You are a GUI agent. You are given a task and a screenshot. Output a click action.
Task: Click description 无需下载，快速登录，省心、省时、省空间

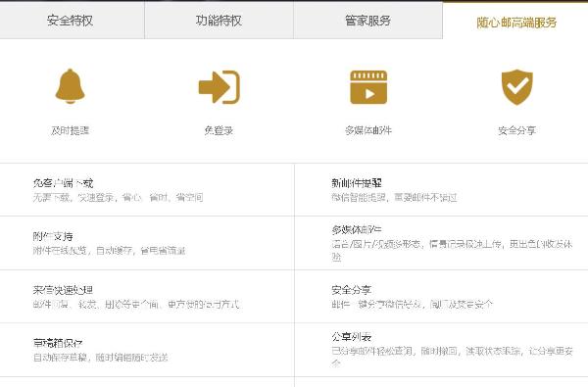tap(118, 197)
